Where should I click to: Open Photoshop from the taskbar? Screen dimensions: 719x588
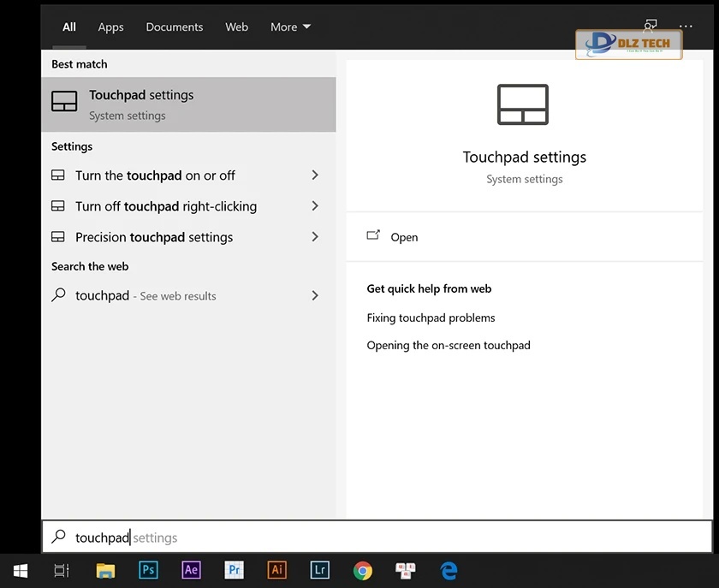click(x=148, y=570)
